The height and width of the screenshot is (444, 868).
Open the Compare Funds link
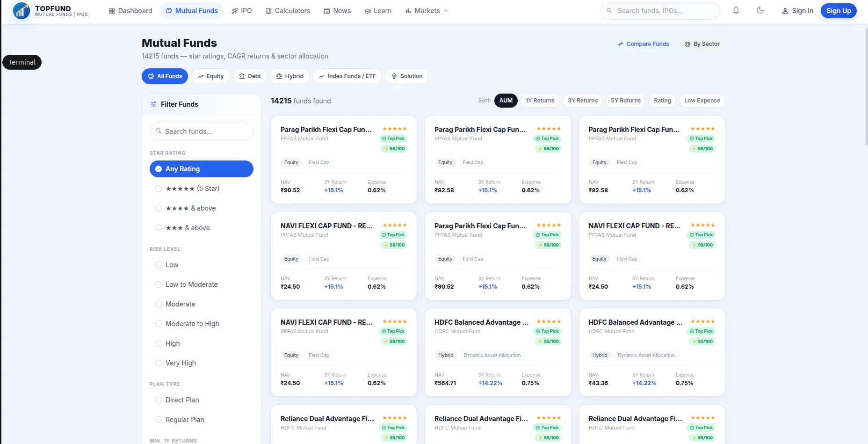(643, 44)
